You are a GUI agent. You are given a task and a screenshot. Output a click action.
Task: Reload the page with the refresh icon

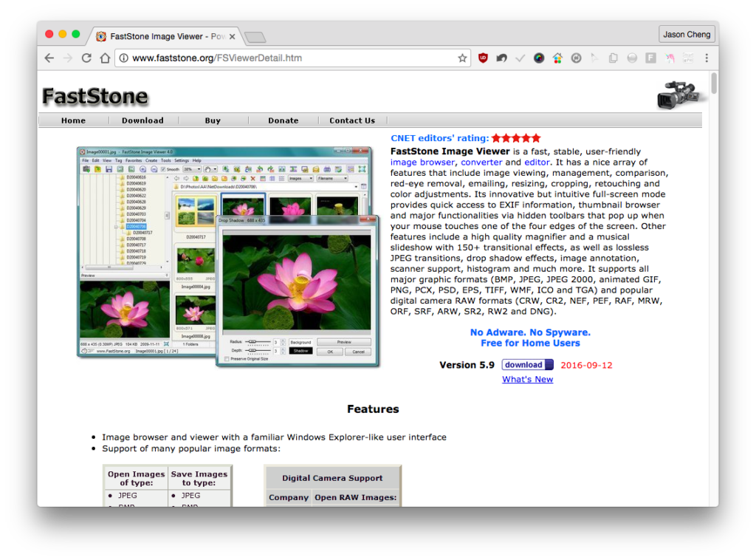tap(86, 58)
